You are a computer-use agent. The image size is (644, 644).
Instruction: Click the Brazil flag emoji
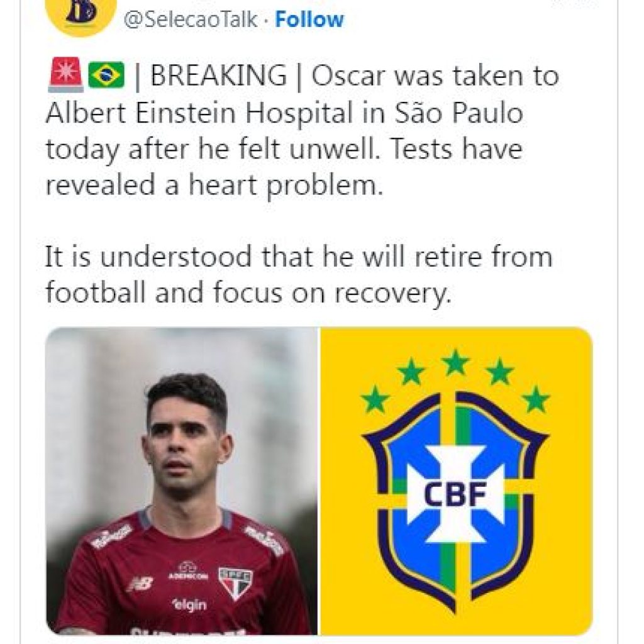[106, 75]
